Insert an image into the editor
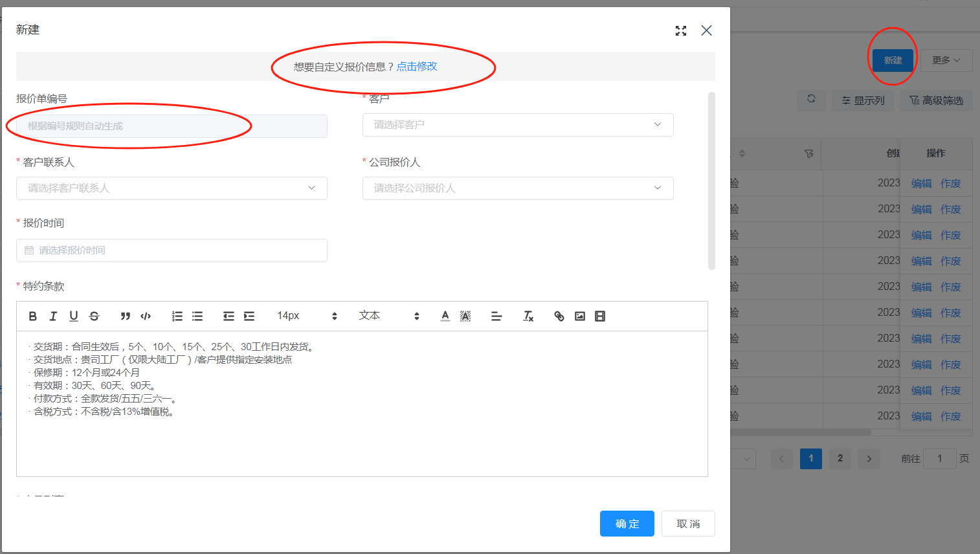 [580, 316]
